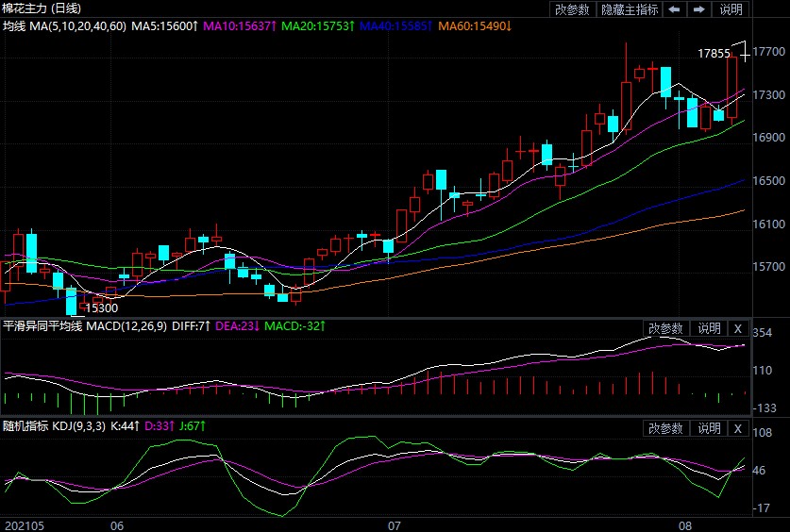Select the MA5:15600 value
This screenshot has height=532, width=790.
(x=165, y=25)
